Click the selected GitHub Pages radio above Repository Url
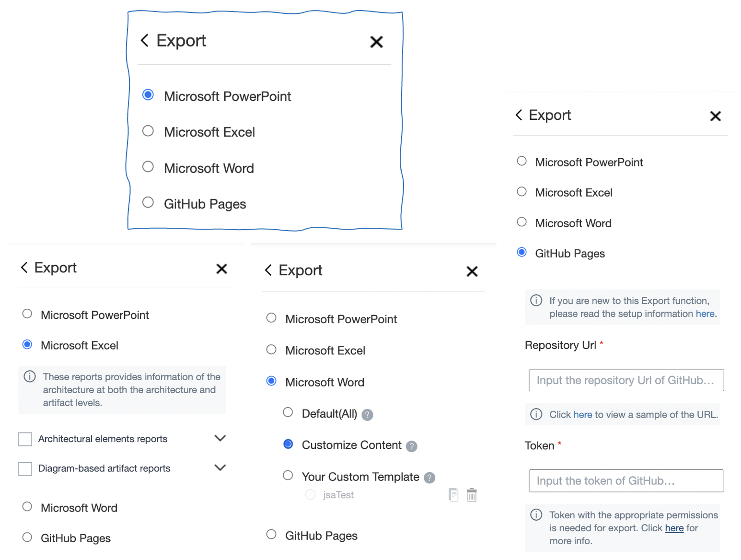741x560 pixels. pyautogui.click(x=522, y=252)
